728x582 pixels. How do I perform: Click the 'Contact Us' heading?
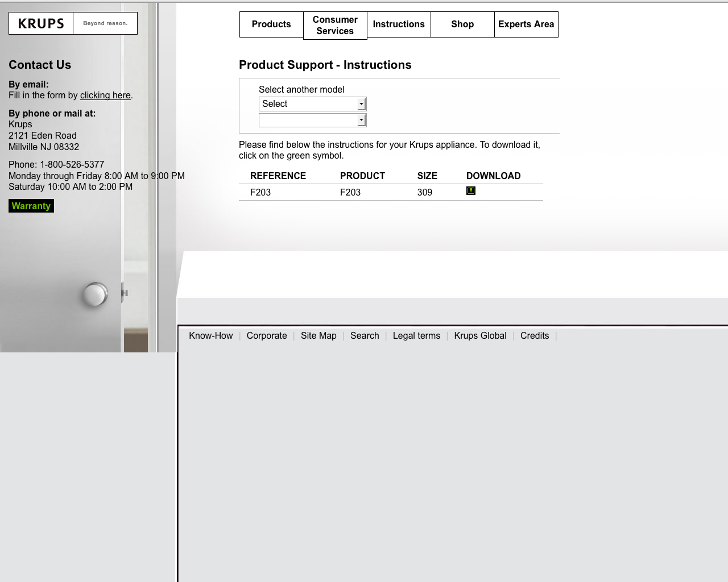tap(40, 65)
